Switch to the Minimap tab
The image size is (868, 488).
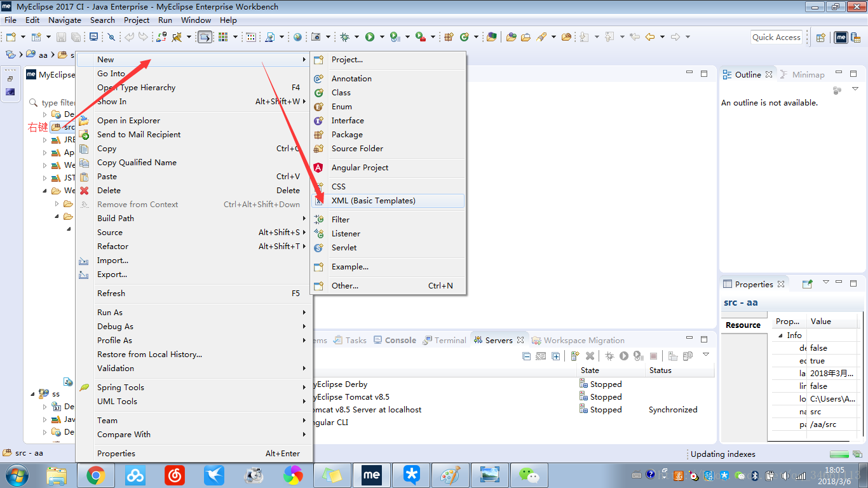(802, 74)
